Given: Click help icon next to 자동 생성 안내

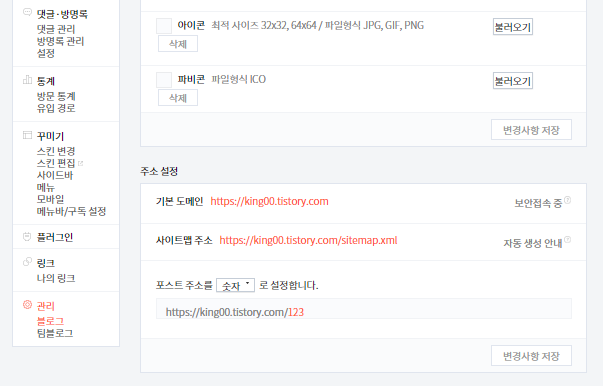Looking at the screenshot, I should pyautogui.click(x=568, y=240).
